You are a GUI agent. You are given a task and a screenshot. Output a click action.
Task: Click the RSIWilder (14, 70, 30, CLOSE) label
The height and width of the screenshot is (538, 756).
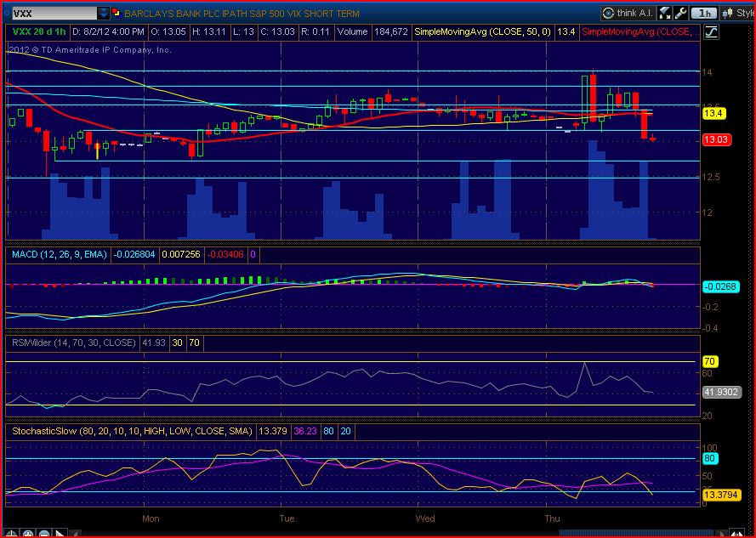[74, 343]
